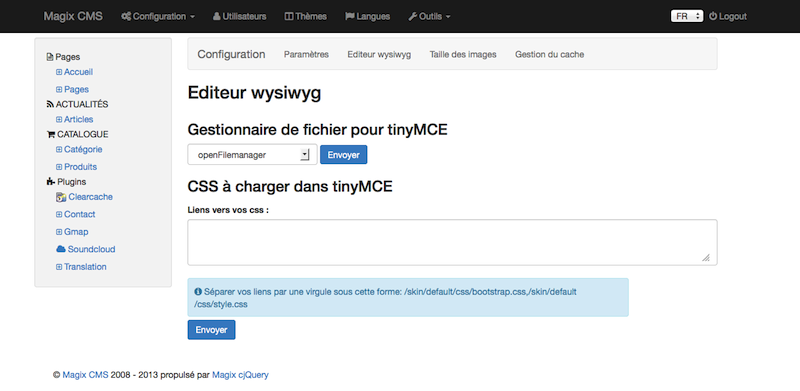
Task: Open the Soundcloud plugin link
Action: click(91, 249)
